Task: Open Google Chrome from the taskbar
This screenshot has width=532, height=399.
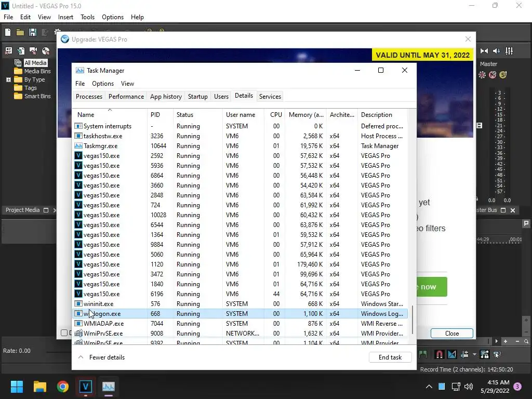Action: tap(63, 387)
